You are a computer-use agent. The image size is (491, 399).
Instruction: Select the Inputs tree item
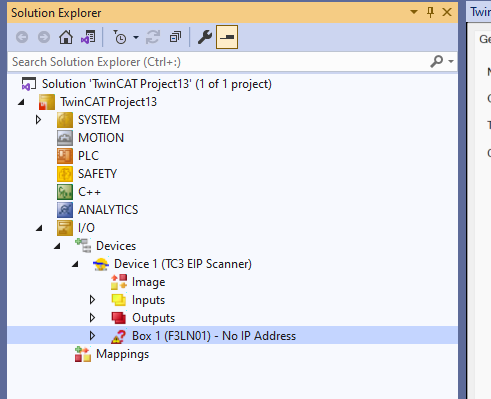pos(149,300)
